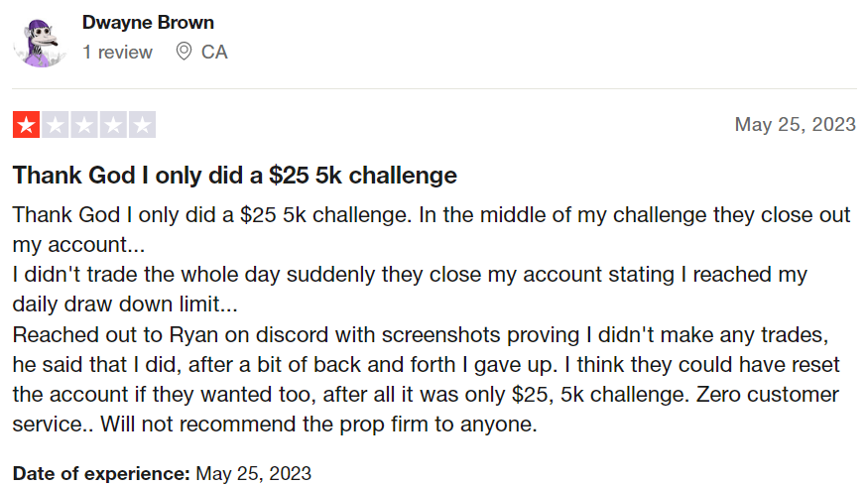View the reviewer's 1 review count
This screenshot has height=487, width=868.
pos(117,52)
